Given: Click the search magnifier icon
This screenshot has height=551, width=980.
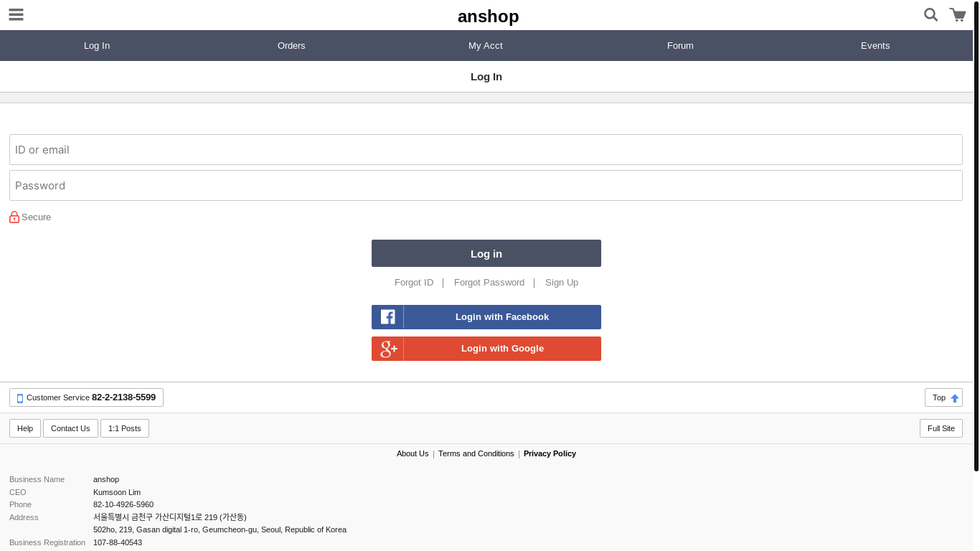Looking at the screenshot, I should tap(930, 14).
